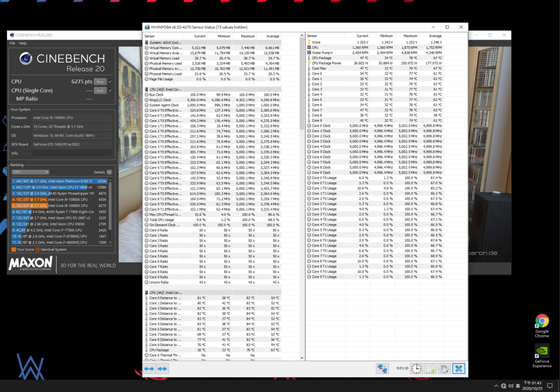Click the CPU fan sensor icon in right panel

310,47
